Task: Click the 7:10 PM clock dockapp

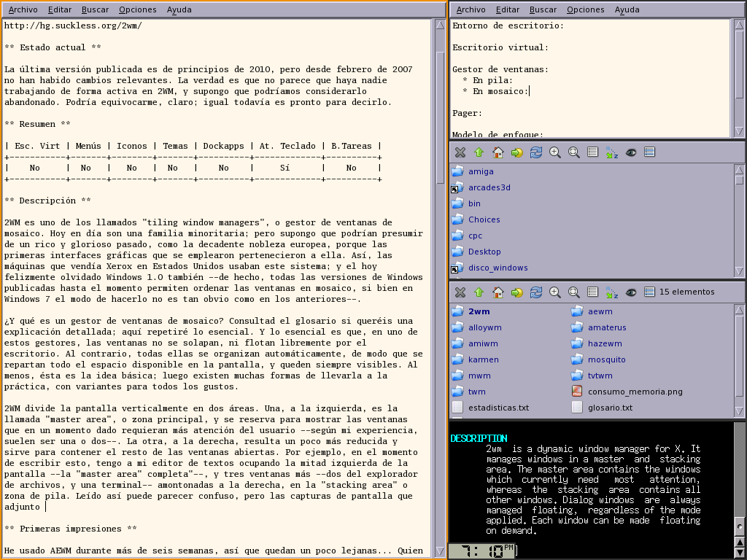Action: (482, 551)
